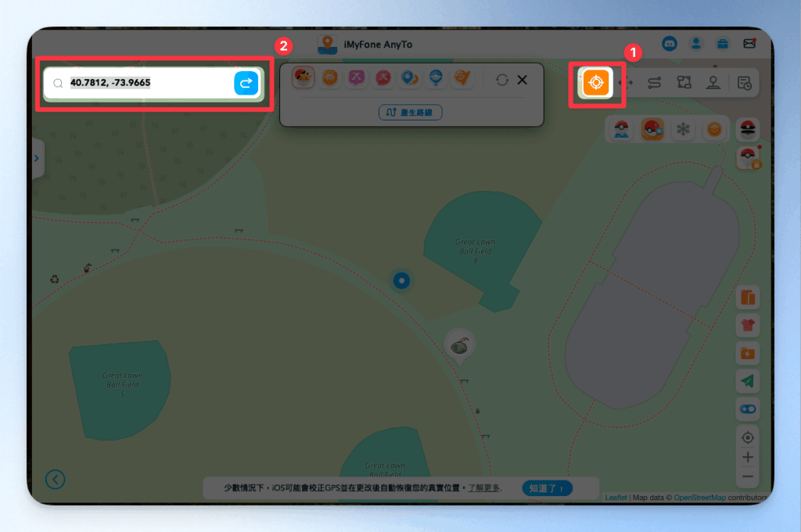Select the joystick mode icon

[x=713, y=82]
